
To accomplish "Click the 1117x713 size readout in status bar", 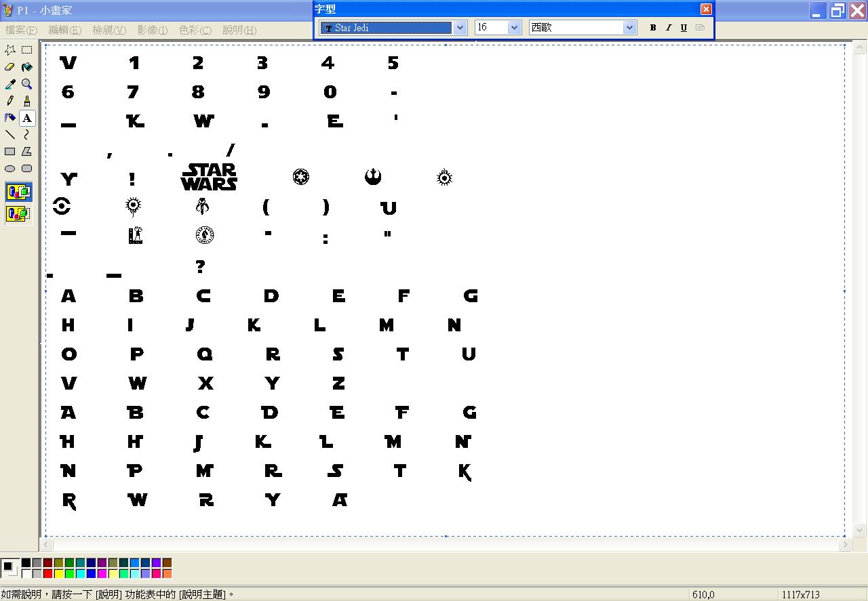I will pos(800,595).
